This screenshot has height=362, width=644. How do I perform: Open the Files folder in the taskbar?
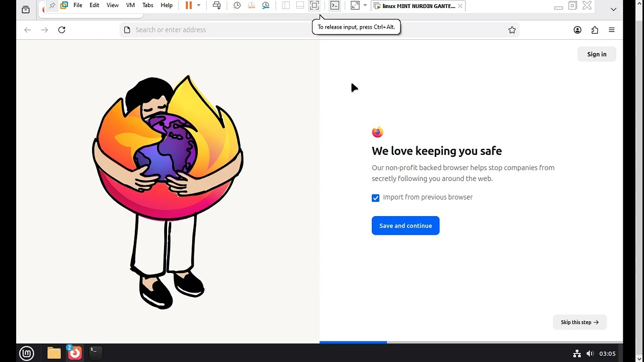click(x=54, y=353)
